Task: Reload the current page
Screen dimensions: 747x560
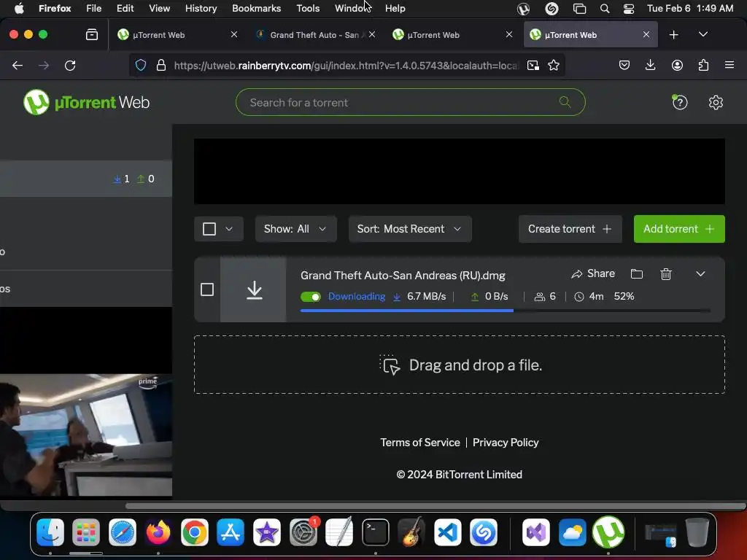Action: click(x=70, y=65)
